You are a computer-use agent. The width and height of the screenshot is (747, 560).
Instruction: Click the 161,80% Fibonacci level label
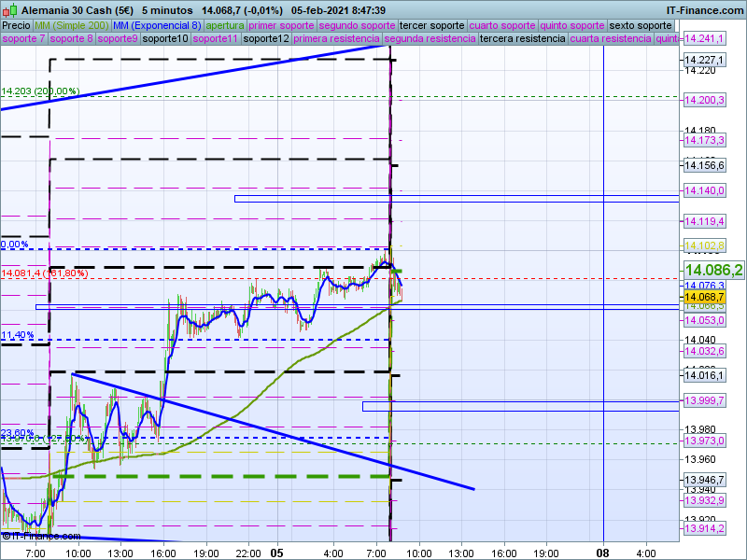click(x=45, y=273)
